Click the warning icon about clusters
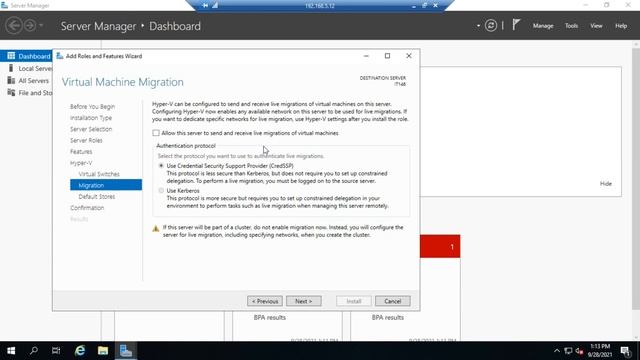 pyautogui.click(x=156, y=229)
